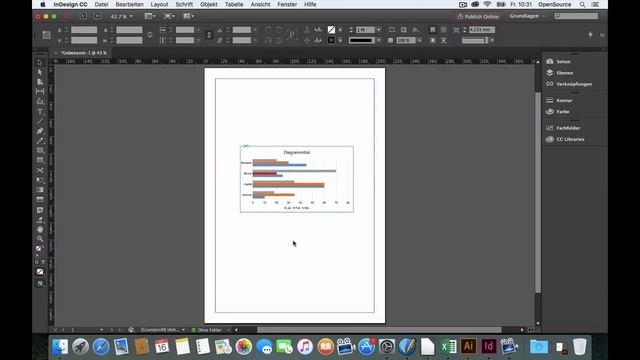
Task: Open Grundlagen workspace dropdown
Action: click(527, 16)
